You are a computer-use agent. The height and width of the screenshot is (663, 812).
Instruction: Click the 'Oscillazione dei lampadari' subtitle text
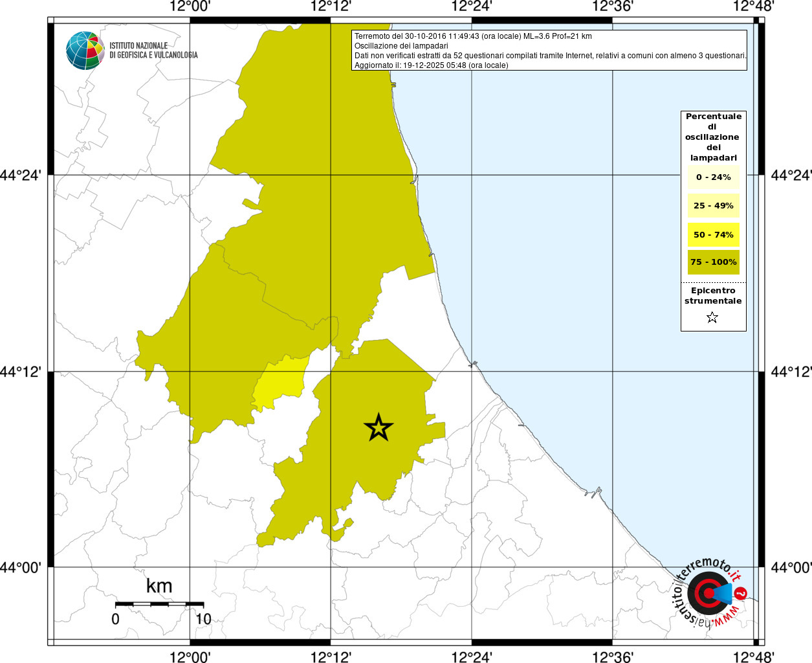[x=401, y=46]
